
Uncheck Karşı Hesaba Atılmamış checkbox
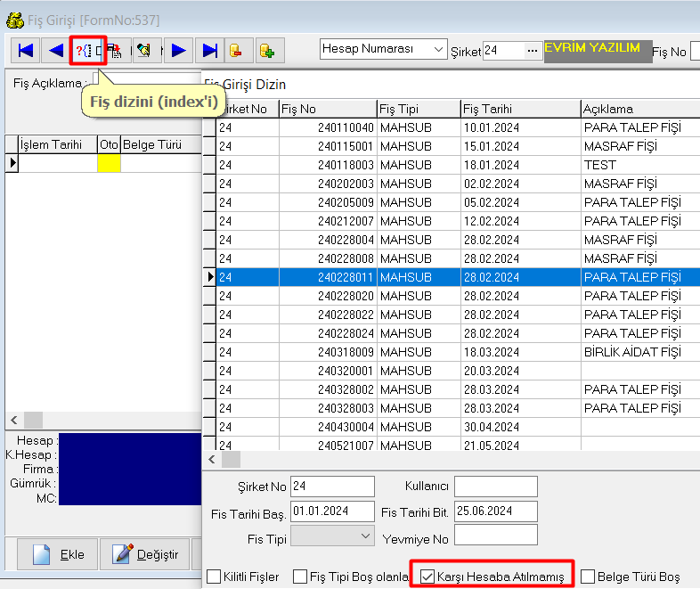click(427, 577)
